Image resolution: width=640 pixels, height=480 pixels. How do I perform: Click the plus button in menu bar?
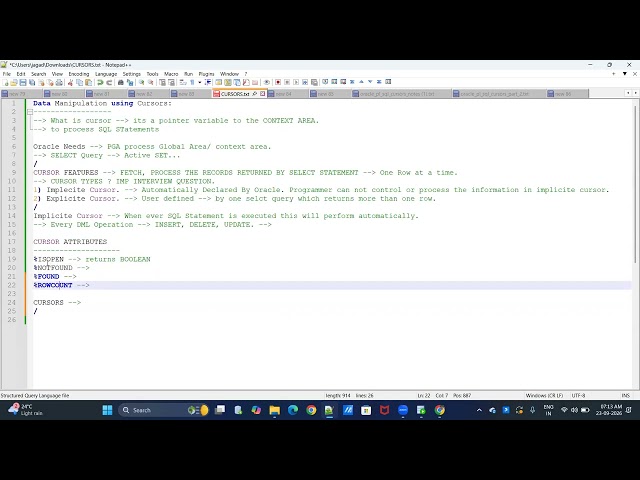(613, 74)
